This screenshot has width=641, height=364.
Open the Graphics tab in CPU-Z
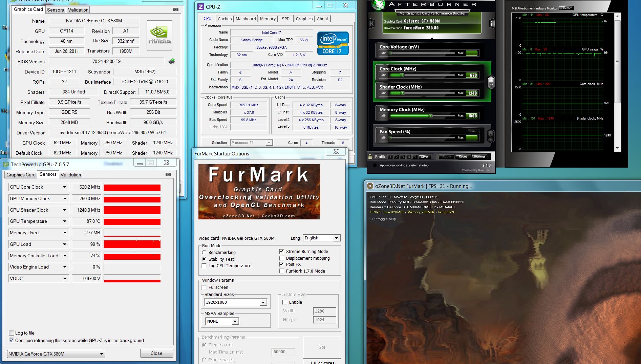click(304, 19)
